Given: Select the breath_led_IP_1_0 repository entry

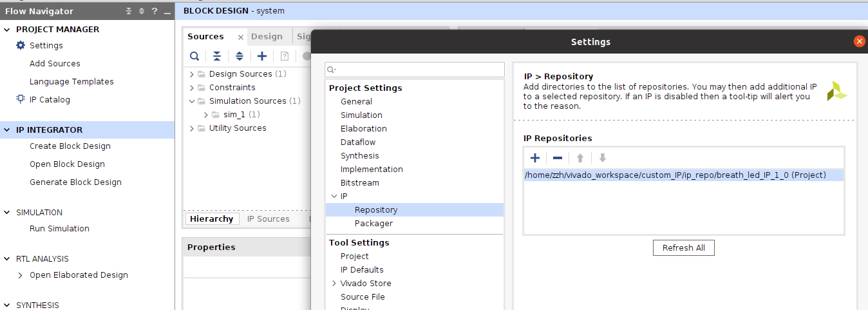Looking at the screenshot, I should [683, 175].
